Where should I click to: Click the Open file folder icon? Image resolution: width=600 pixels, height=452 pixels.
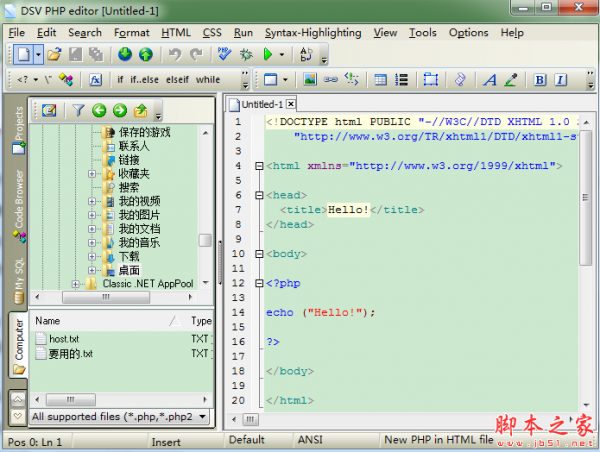click(x=53, y=54)
